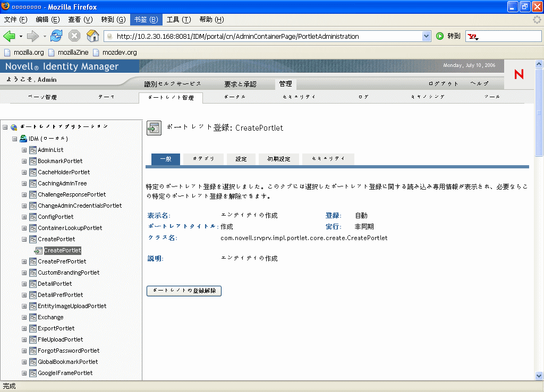Expand the AdminList tree node
This screenshot has height=392, width=544.
(x=24, y=149)
